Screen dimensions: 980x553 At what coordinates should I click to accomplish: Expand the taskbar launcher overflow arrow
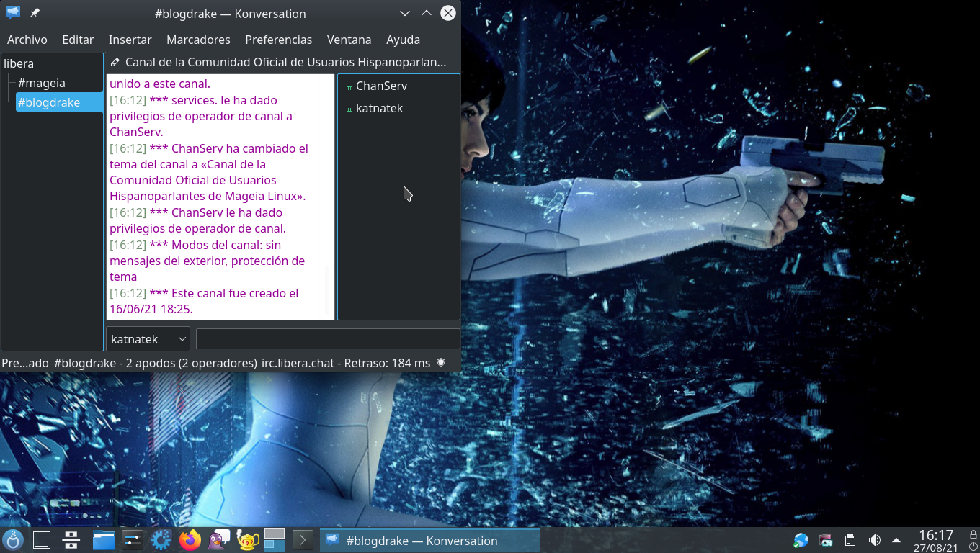pos(303,540)
